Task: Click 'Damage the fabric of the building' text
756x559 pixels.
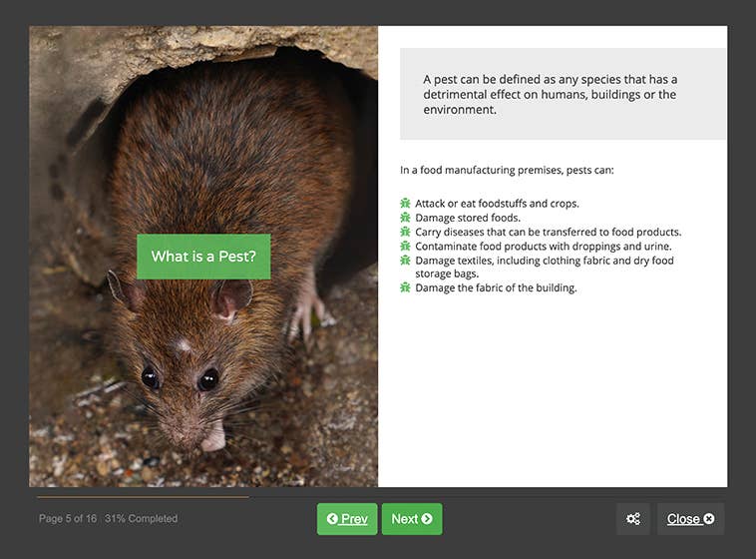Action: 496,287
